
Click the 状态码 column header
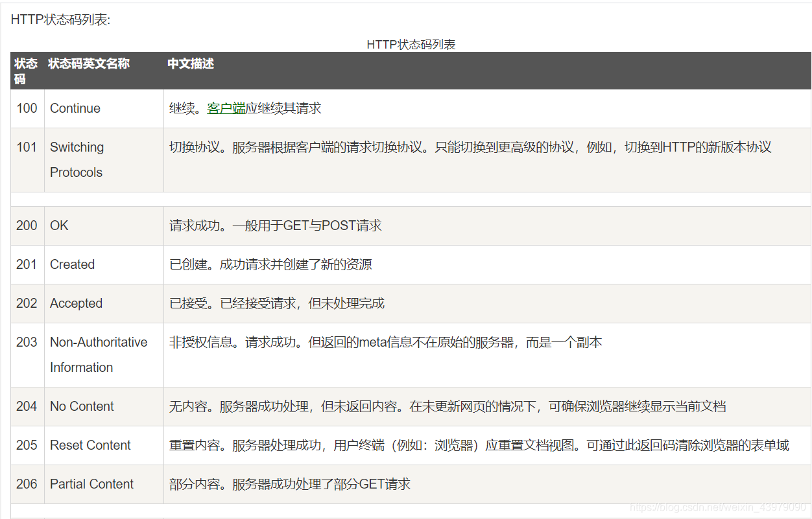27,71
